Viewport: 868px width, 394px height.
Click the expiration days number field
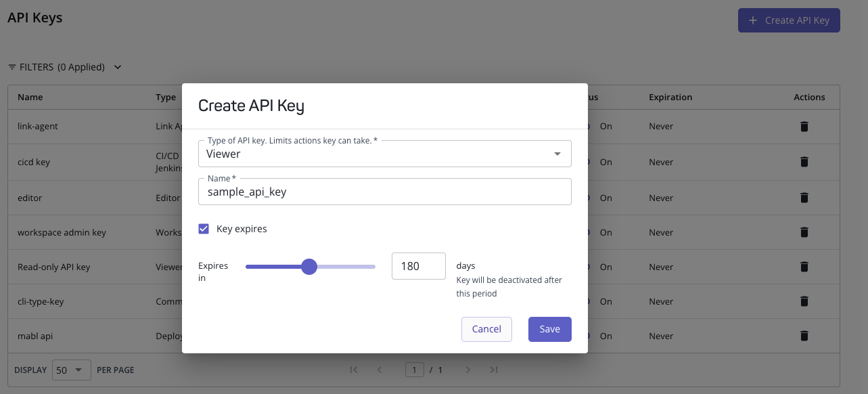tap(418, 266)
